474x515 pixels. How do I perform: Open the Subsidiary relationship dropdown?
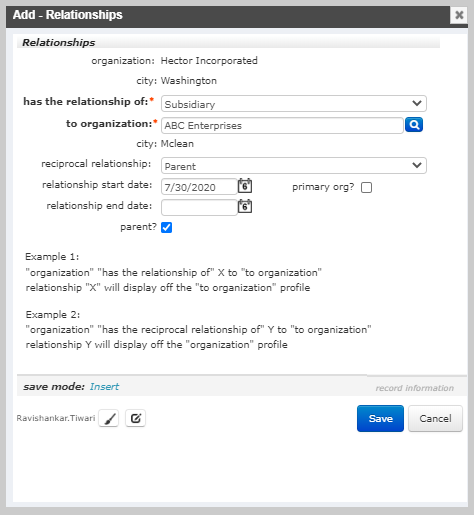coord(294,104)
